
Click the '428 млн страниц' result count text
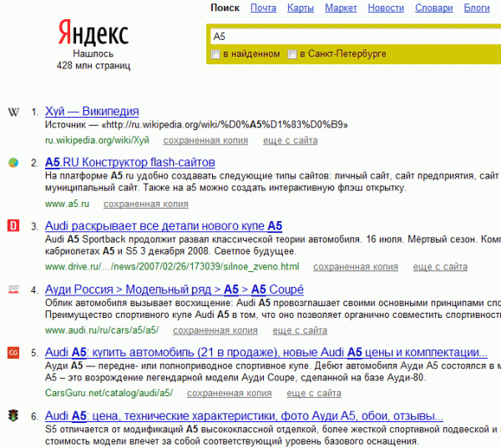pyautogui.click(x=94, y=66)
